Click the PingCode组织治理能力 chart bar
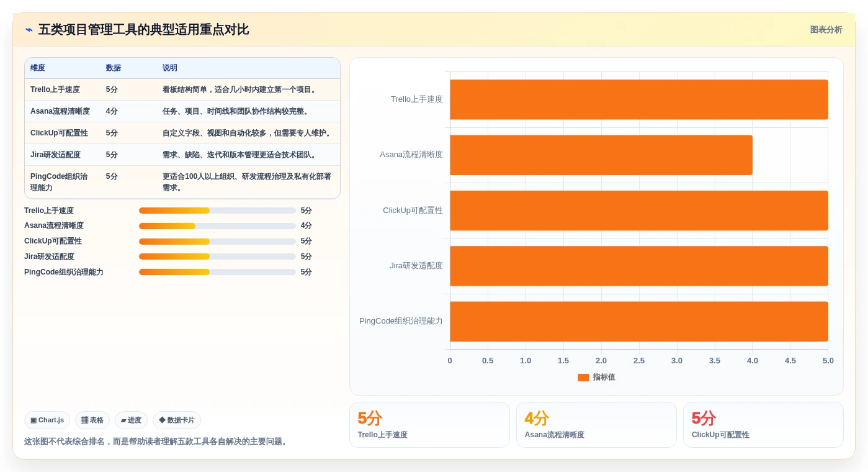868x472 pixels. [x=639, y=321]
